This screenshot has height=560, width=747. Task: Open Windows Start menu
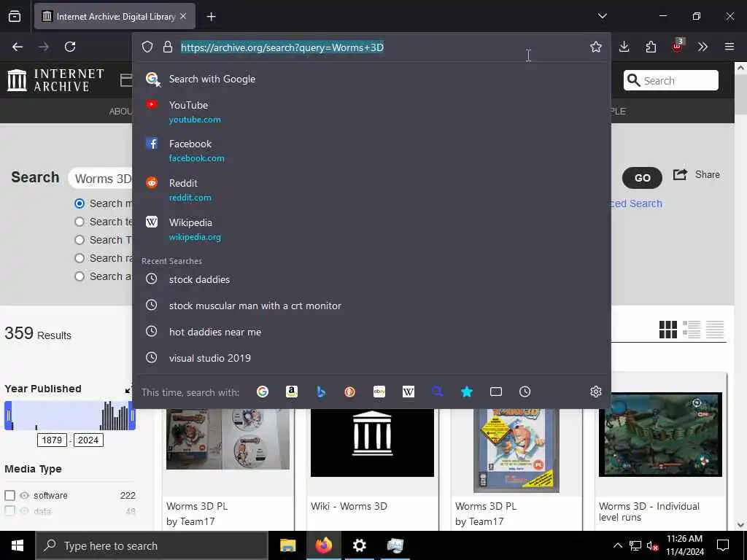[18, 545]
